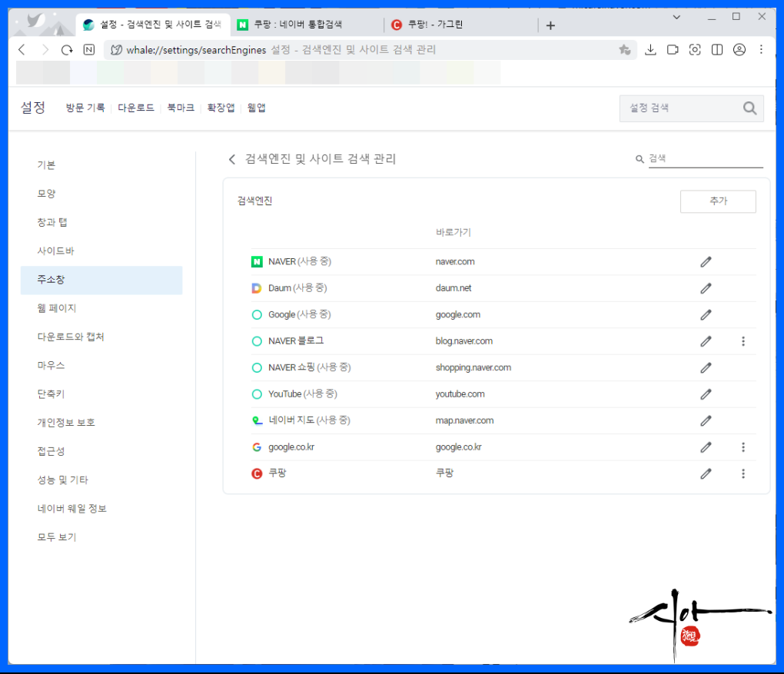Edit the google.co.kr entry

click(x=706, y=447)
